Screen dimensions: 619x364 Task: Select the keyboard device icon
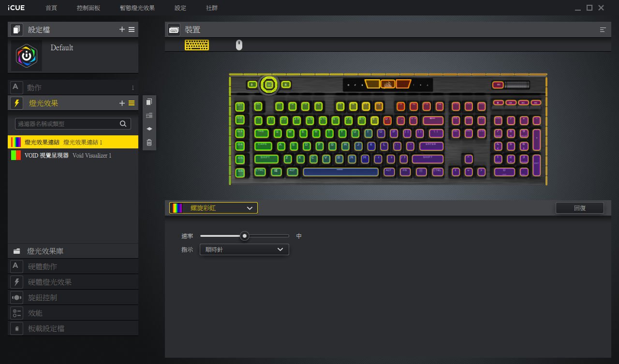pyautogui.click(x=197, y=45)
